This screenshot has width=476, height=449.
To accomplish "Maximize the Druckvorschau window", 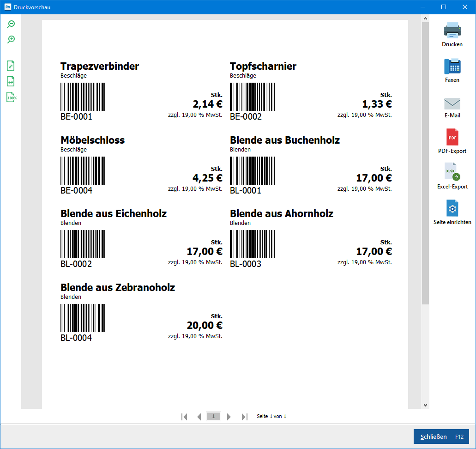I will (444, 7).
